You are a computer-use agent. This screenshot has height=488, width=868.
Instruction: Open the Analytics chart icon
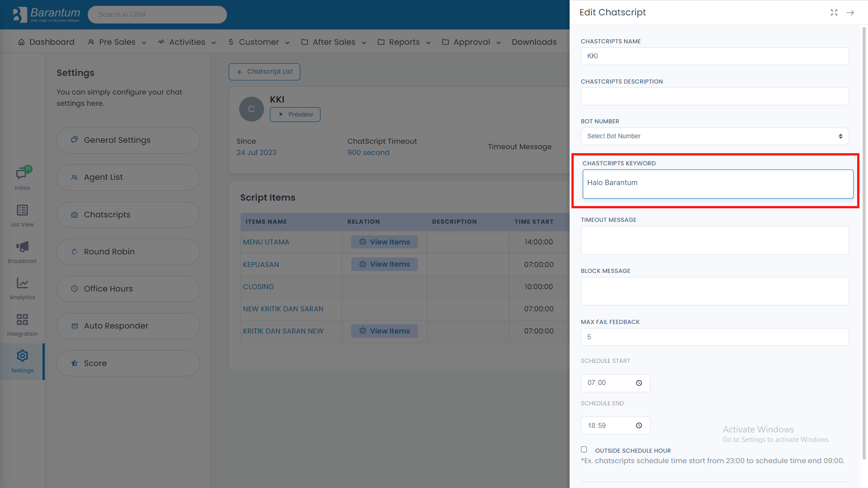[22, 283]
